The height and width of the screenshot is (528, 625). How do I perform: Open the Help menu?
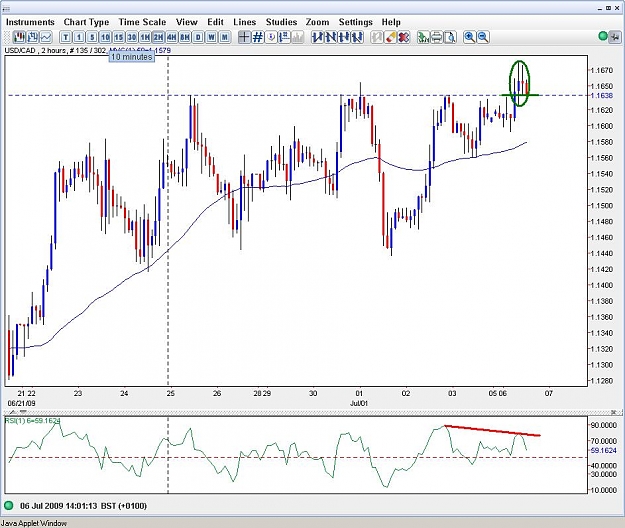(x=391, y=22)
